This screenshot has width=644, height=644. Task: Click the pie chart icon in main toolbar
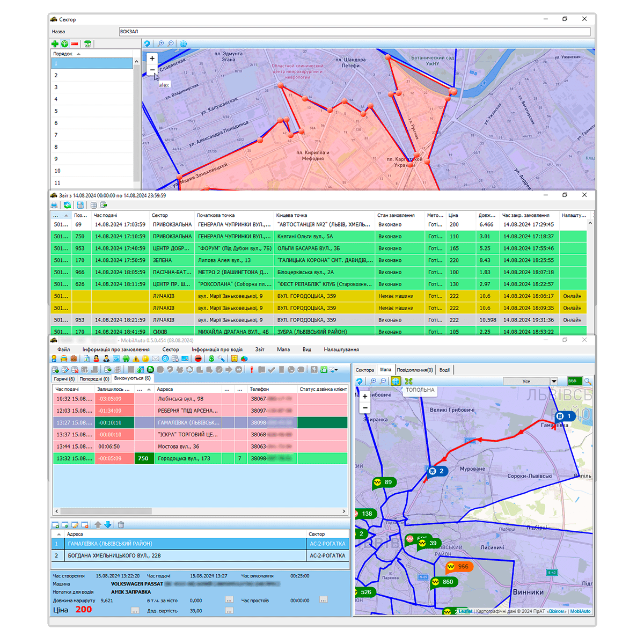[244, 358]
